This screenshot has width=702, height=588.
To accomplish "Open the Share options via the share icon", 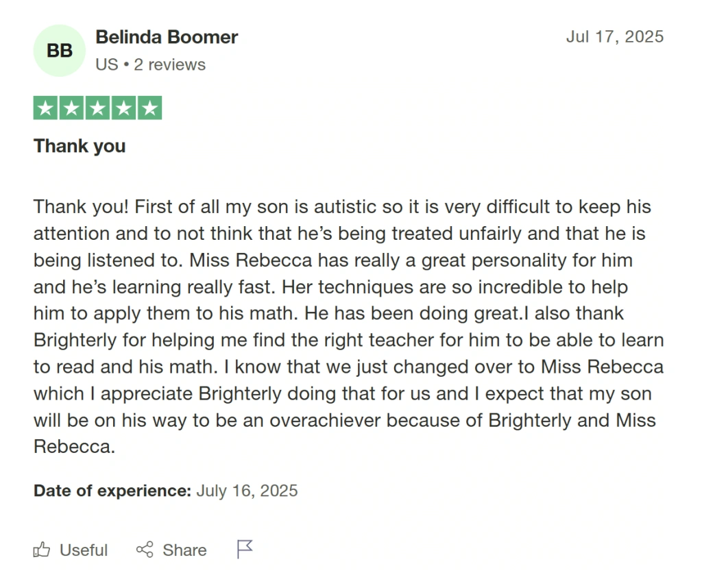I will coord(145,550).
